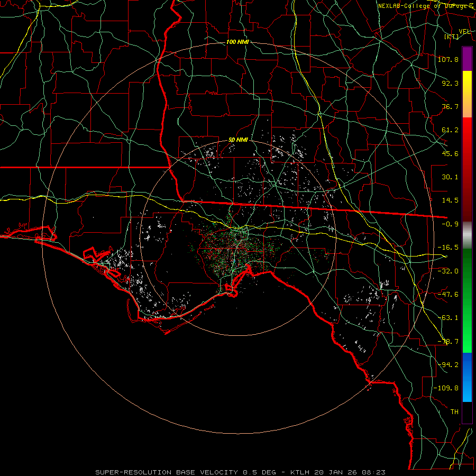Click the -32.0 scale value
Image resolution: width=476 pixels, height=476 pixels.
[448, 271]
